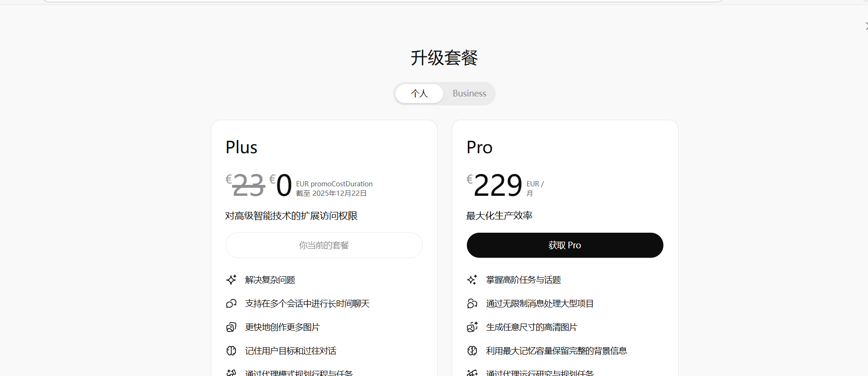The image size is (868, 376).
Task: Click the 掌握高阶任务与话题 feature text
Action: [x=524, y=280]
